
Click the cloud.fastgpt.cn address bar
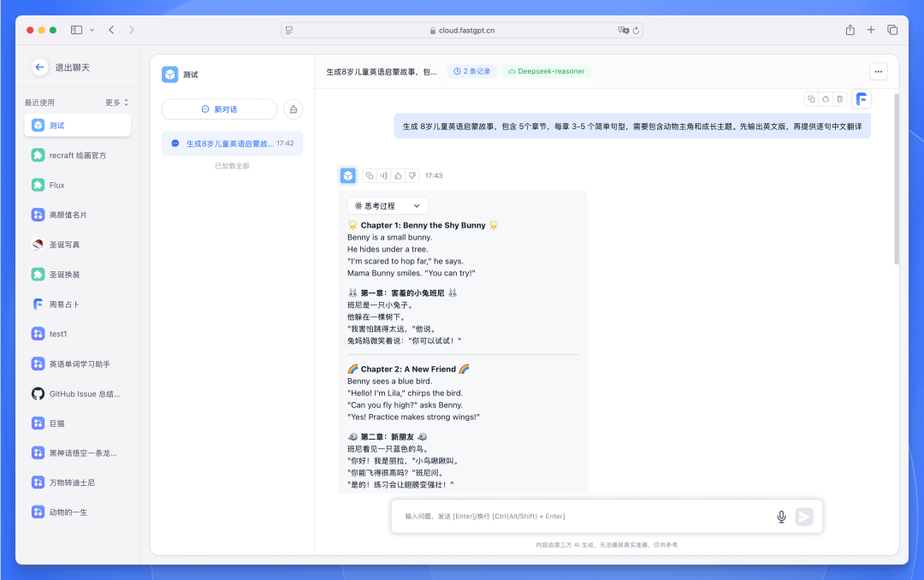pos(462,30)
